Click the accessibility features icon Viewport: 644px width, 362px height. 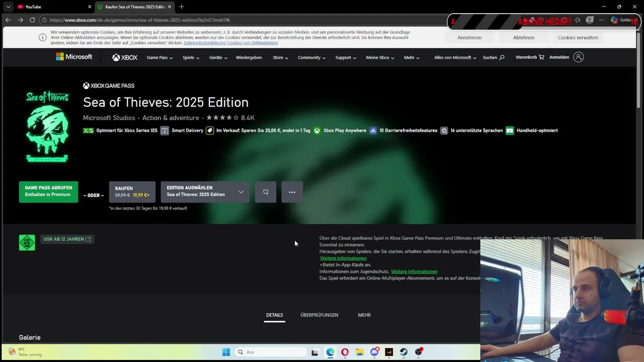(x=373, y=131)
